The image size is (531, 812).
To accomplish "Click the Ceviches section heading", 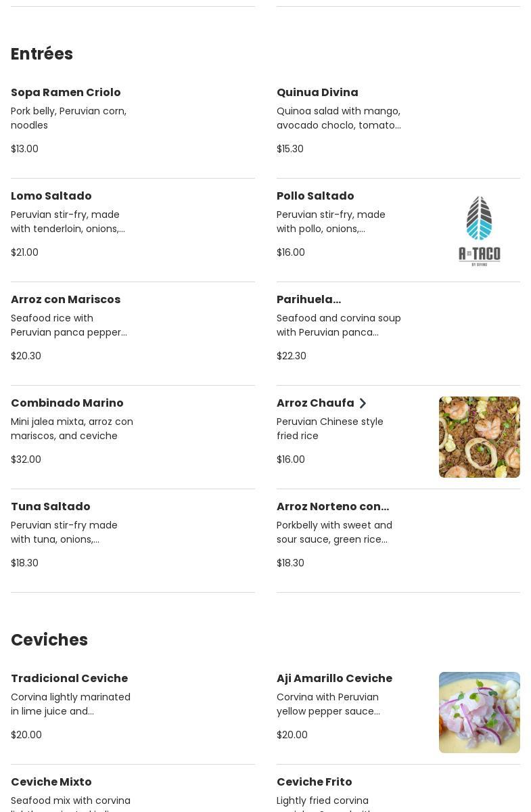I will click(49, 640).
